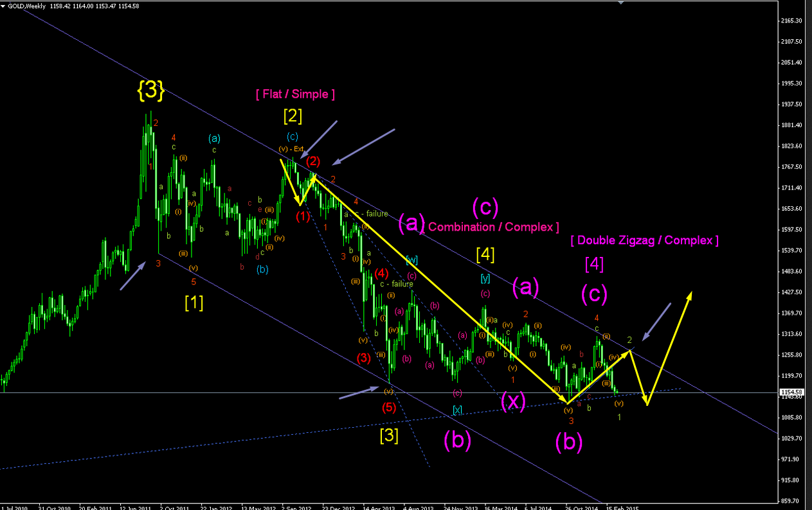Click the 22 Jan 2012 date on the time axis

(216, 507)
